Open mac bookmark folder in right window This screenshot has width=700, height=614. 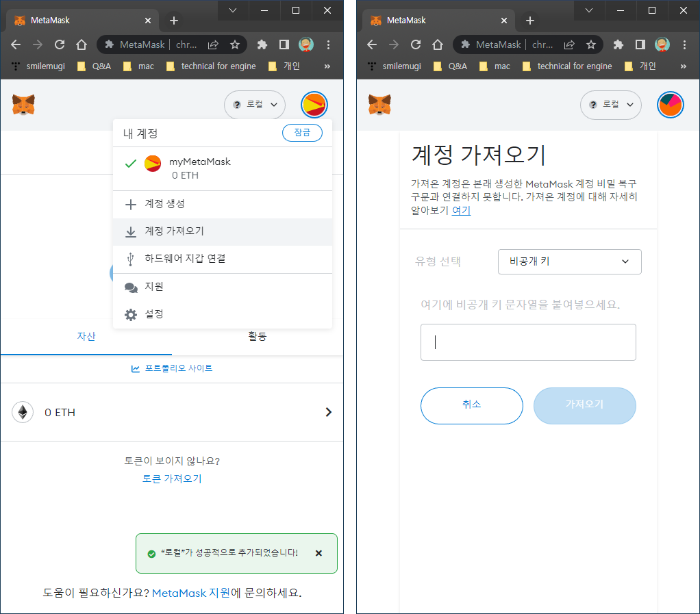(x=495, y=66)
